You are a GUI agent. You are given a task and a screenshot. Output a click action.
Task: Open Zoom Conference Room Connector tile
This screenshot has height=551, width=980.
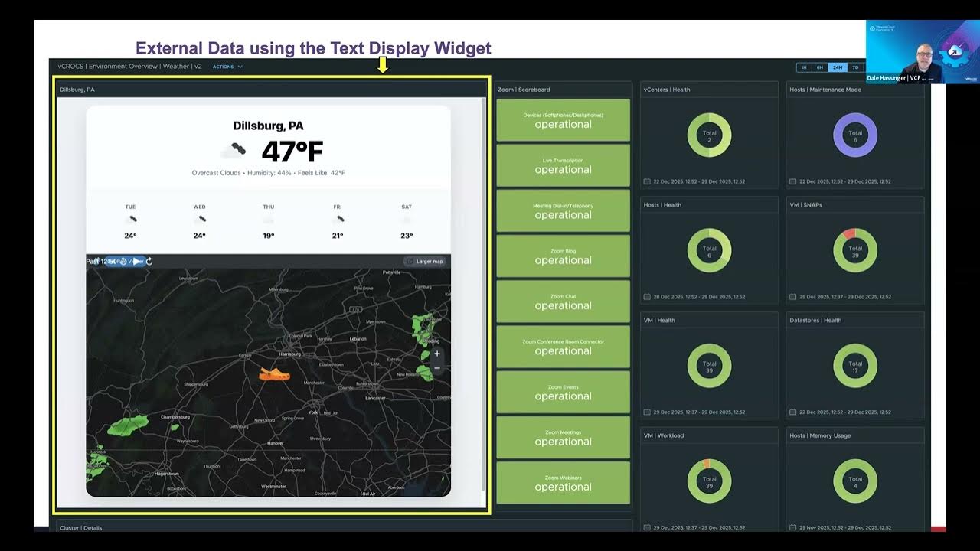point(563,347)
